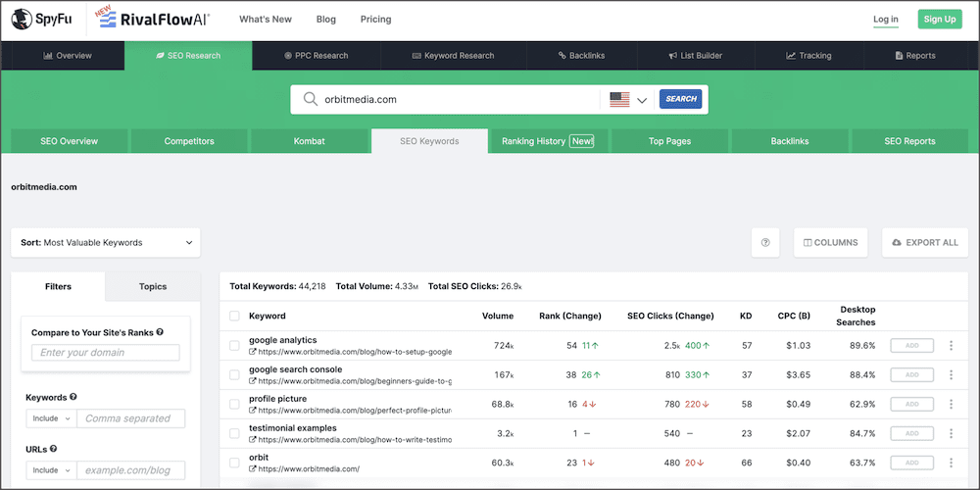The height and width of the screenshot is (490, 980).
Task: Click the SpyFu logo
Action: tap(42, 19)
